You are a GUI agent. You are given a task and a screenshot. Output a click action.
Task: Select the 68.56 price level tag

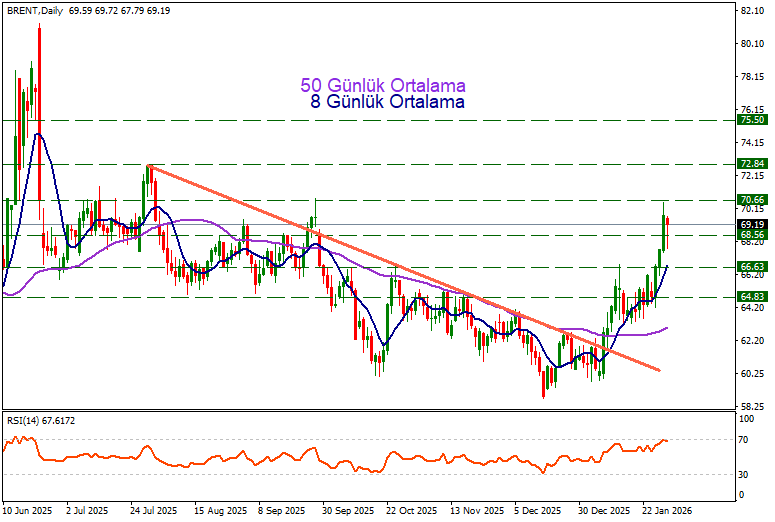point(752,235)
